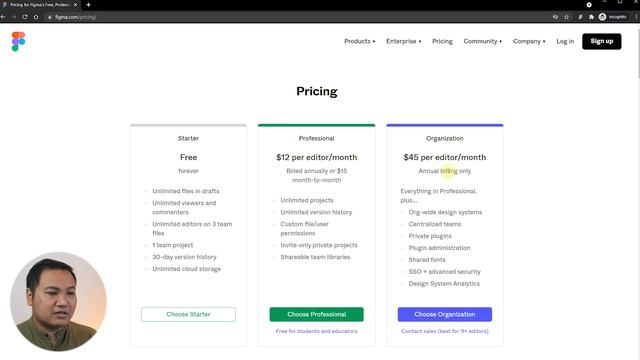Click the 'Organization' plan title
Image resolution: width=640 pixels, height=360 pixels.
(x=444, y=138)
